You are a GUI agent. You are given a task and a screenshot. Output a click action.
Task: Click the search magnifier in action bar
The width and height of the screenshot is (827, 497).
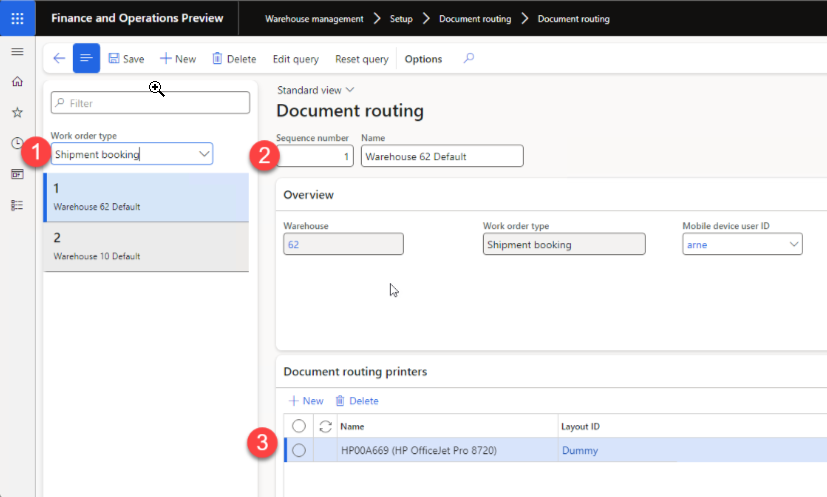pyautogui.click(x=469, y=59)
